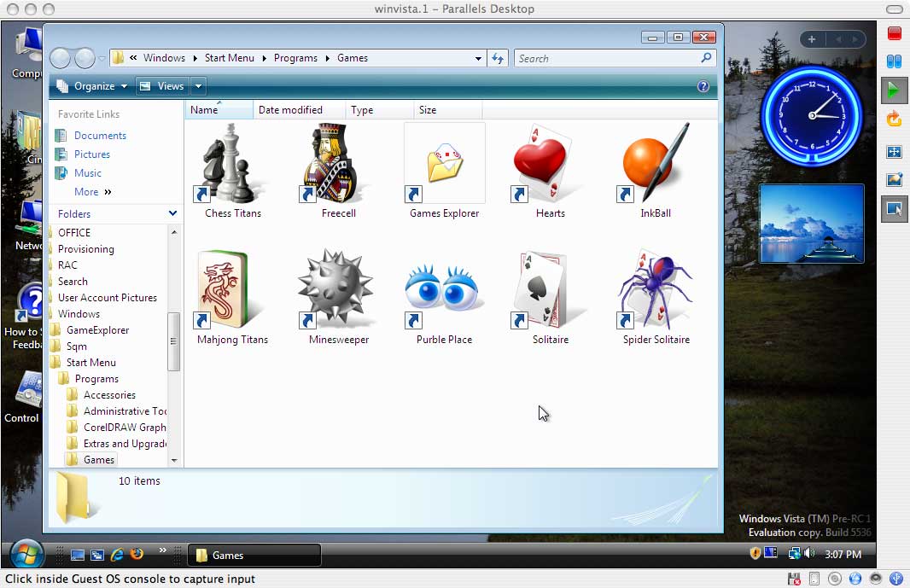910x588 pixels.
Task: Collapse the Folders pane chevron
Action: point(172,213)
